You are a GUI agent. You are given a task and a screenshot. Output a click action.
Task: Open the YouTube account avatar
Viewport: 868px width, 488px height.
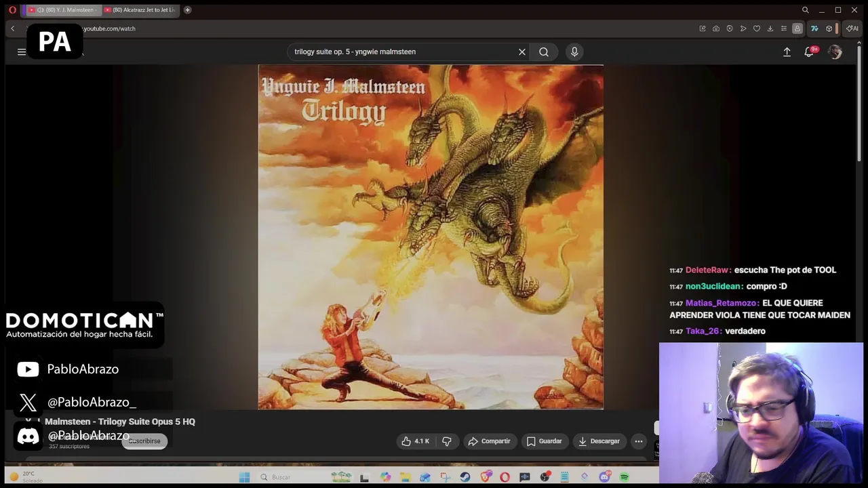[x=835, y=52]
